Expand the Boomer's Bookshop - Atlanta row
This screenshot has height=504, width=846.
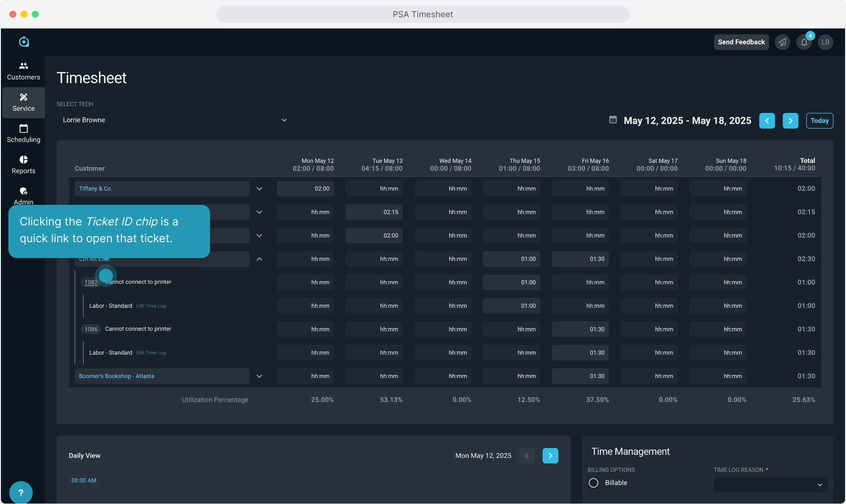[259, 376]
